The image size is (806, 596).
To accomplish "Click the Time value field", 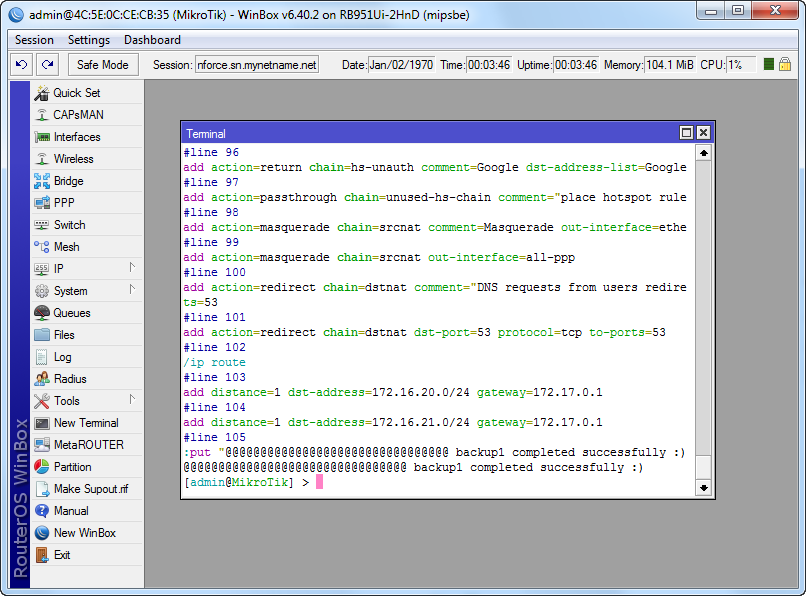I will tap(489, 65).
